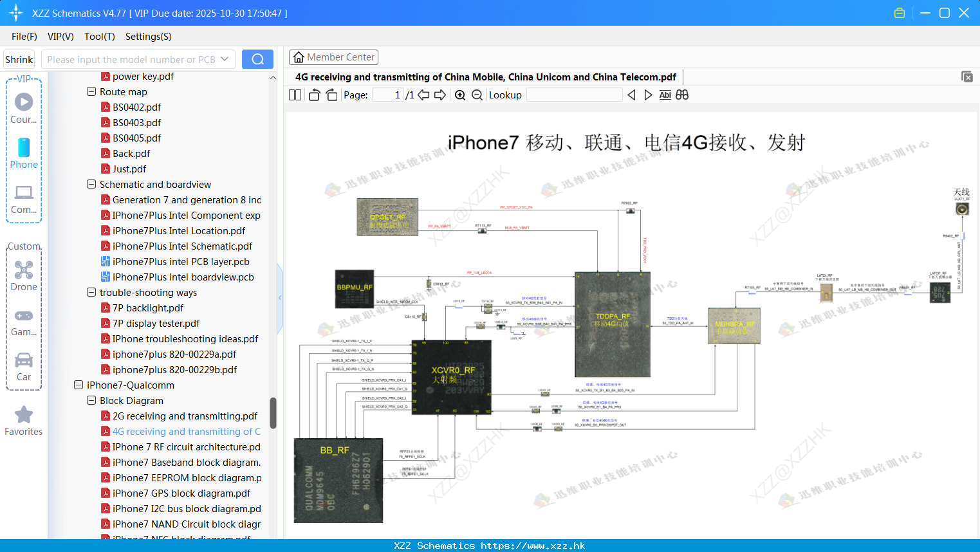
Task: Open the Courses sidebar icon
Action: 24,107
